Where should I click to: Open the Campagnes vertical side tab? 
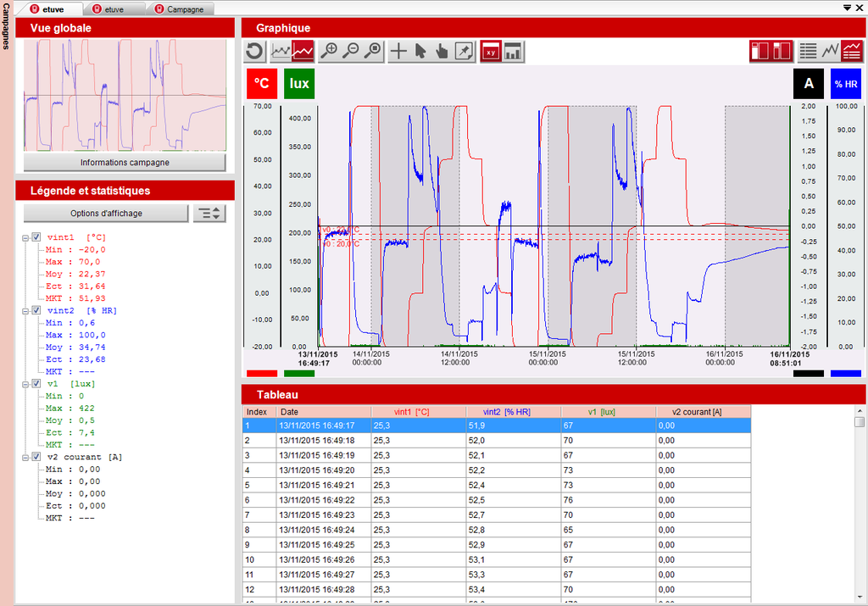6,26
